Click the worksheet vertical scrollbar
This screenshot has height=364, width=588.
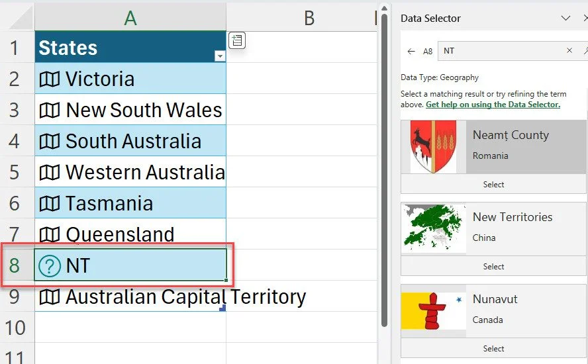[x=384, y=171]
